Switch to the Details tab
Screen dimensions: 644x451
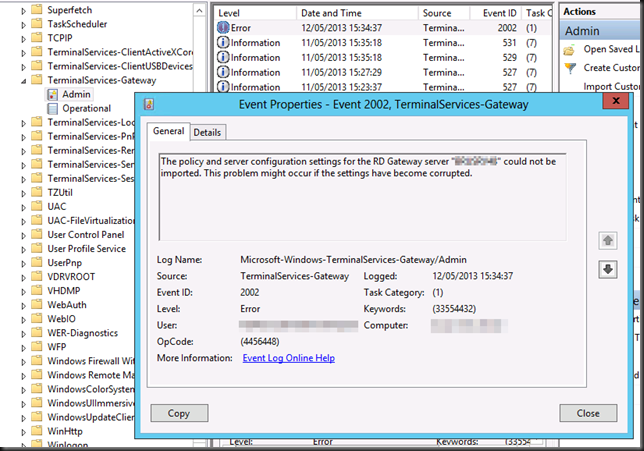click(207, 132)
